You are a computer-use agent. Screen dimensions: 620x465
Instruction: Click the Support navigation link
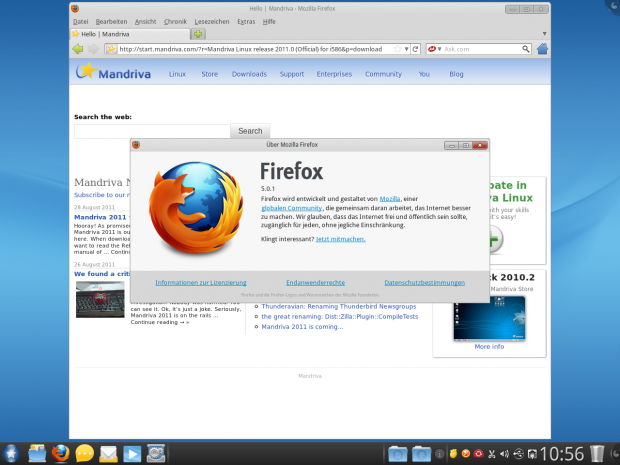point(292,74)
